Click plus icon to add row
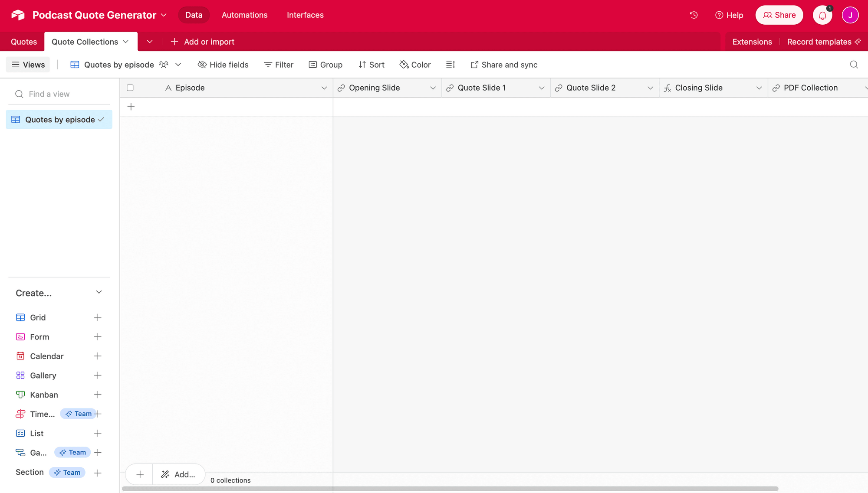Viewport: 868px width, 493px height. coord(131,107)
